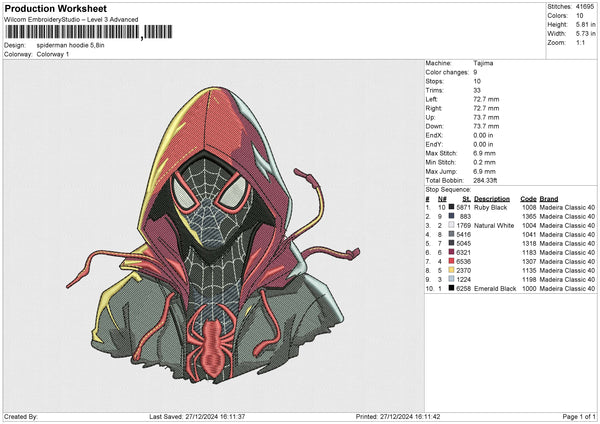Click the maroon swatch beside 6321 stitches
Screen dimensions: 600x424
[452, 252]
